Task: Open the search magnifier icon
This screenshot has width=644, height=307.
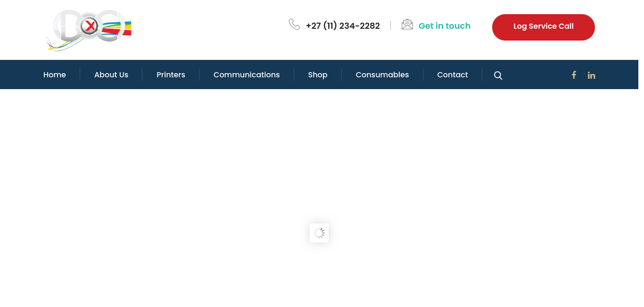Action: click(498, 75)
